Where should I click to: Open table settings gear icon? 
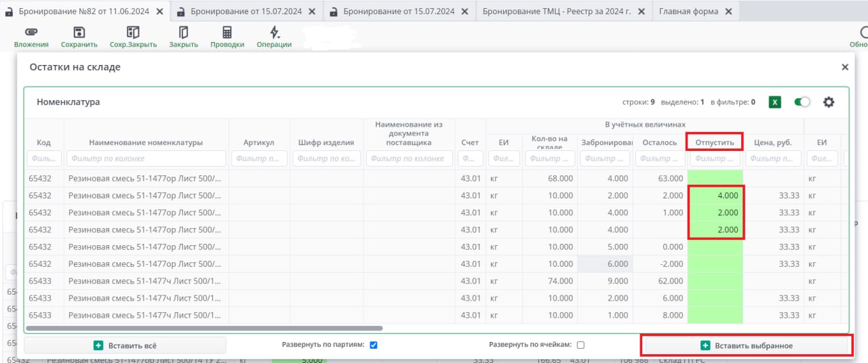click(x=828, y=102)
